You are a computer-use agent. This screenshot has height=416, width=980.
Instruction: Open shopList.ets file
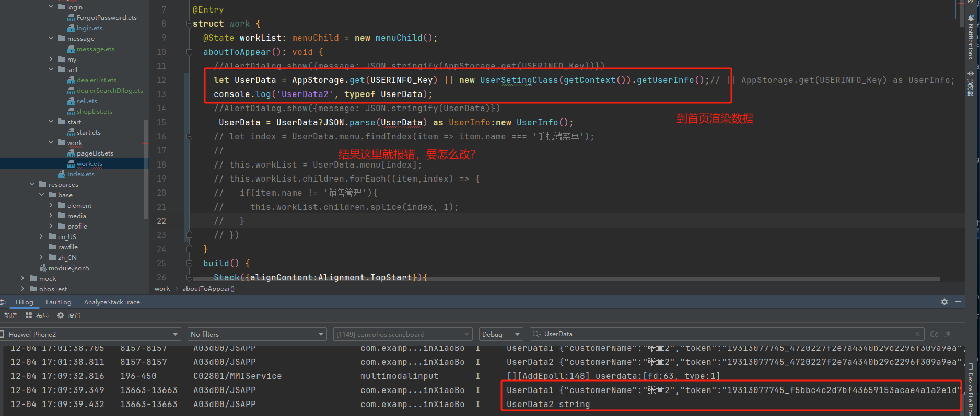(94, 112)
